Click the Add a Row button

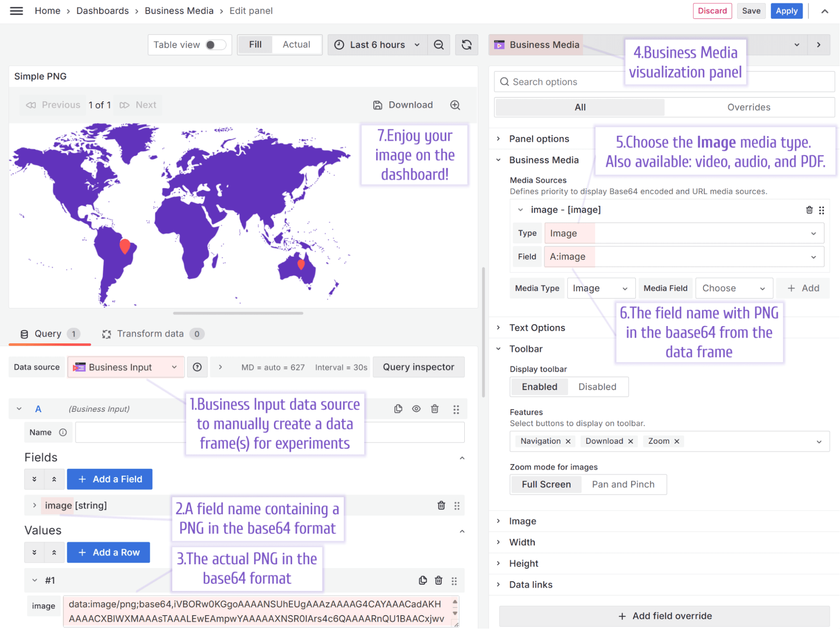tap(108, 552)
